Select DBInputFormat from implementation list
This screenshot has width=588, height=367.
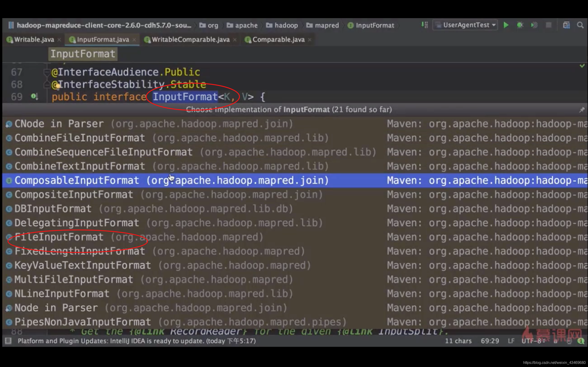[53, 209]
